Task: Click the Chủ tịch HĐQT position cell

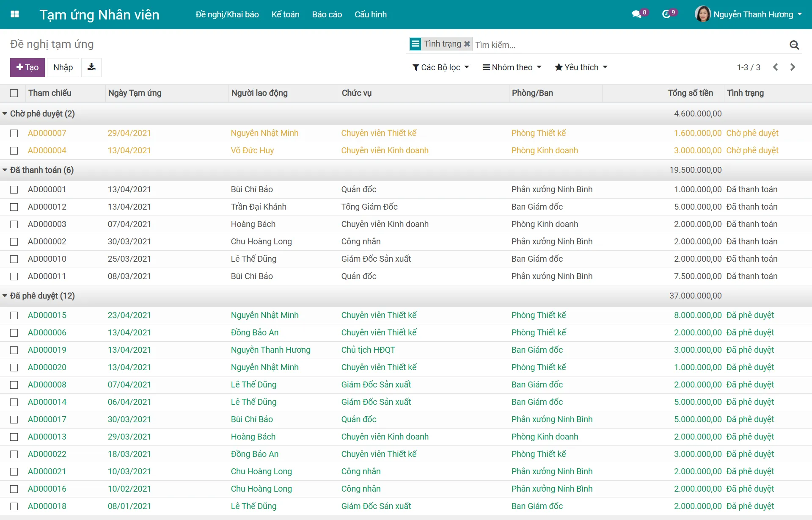Action: click(368, 350)
